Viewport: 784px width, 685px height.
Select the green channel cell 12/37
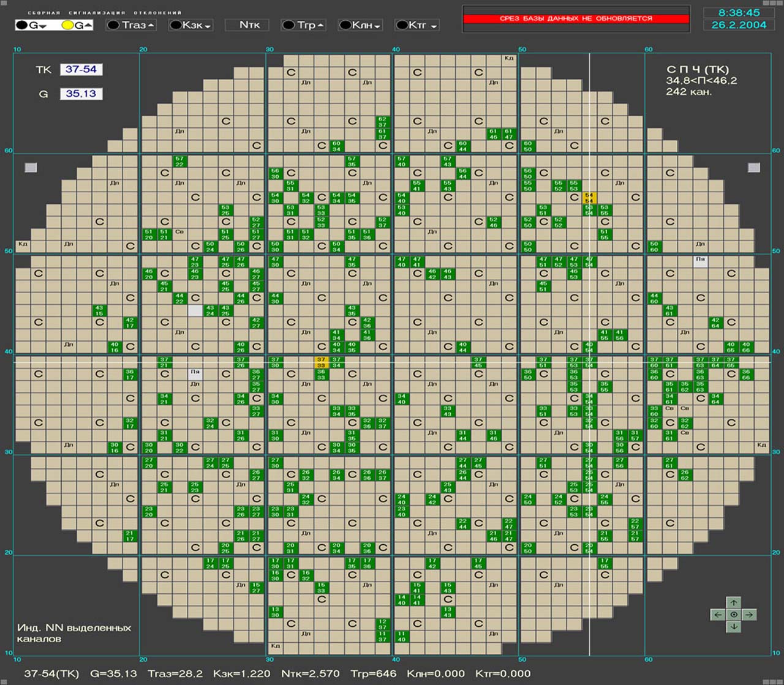pyautogui.click(x=382, y=624)
